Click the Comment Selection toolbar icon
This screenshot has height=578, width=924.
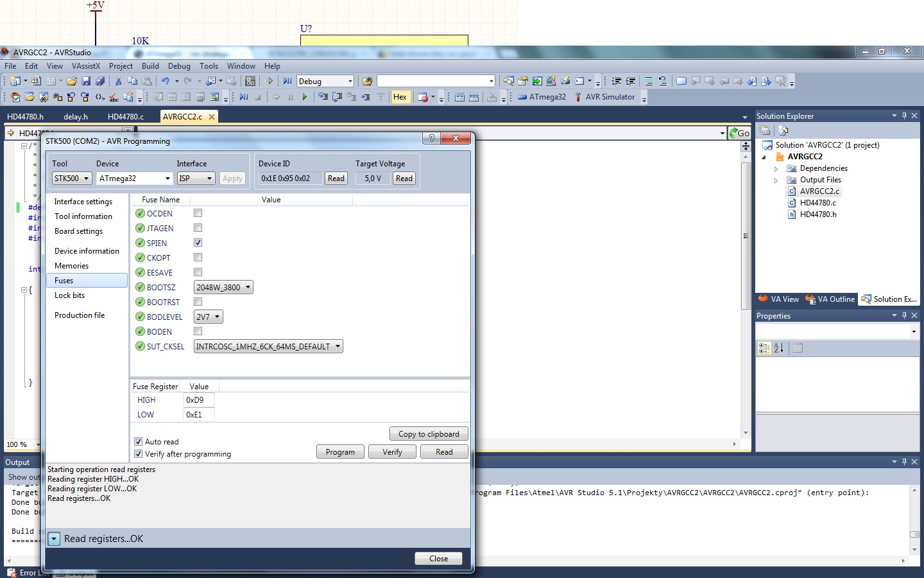[649, 81]
